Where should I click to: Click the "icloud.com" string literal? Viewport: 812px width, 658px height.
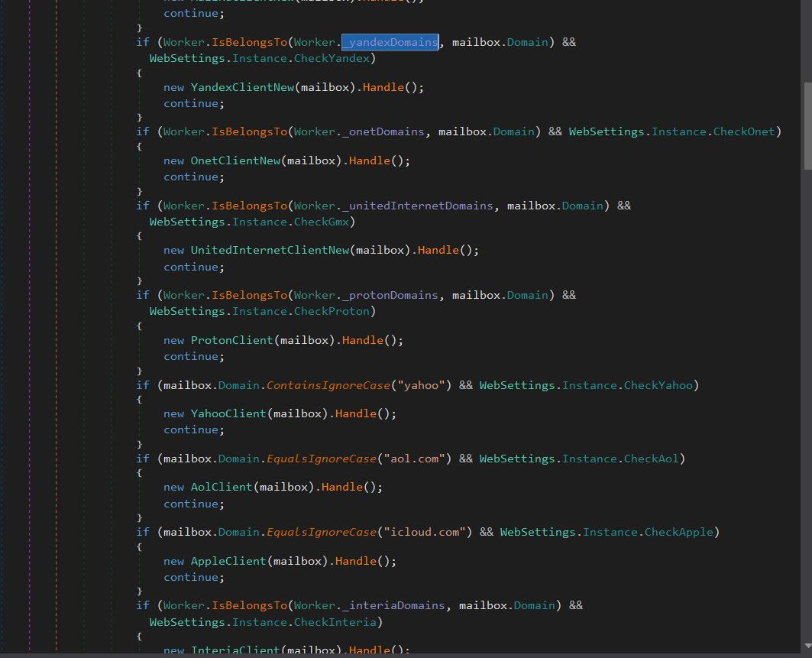coord(425,533)
